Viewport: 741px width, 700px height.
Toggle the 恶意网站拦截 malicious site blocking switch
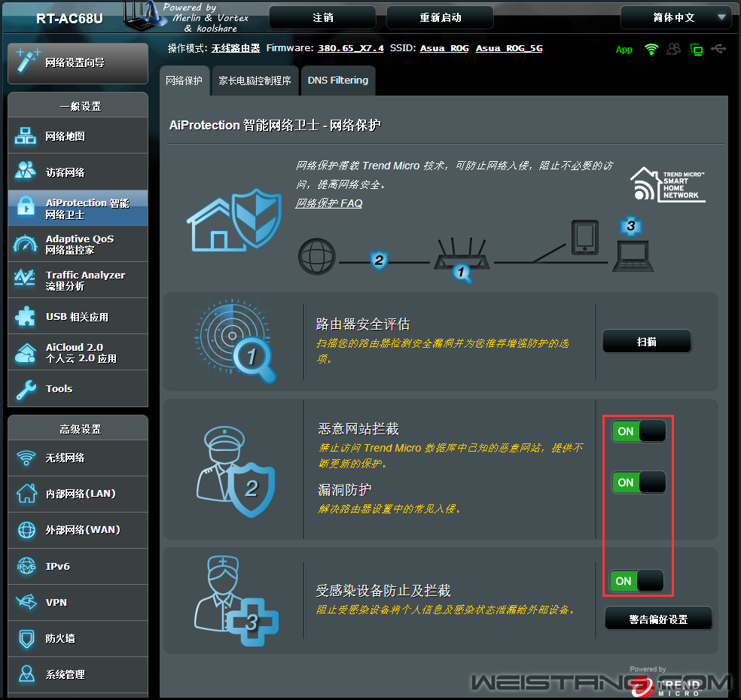639,431
